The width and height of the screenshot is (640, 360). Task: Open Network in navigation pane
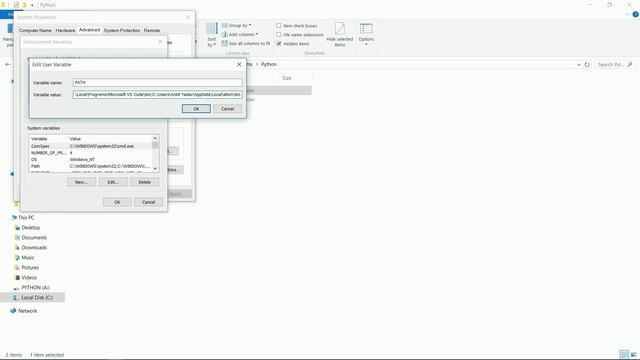click(27, 311)
